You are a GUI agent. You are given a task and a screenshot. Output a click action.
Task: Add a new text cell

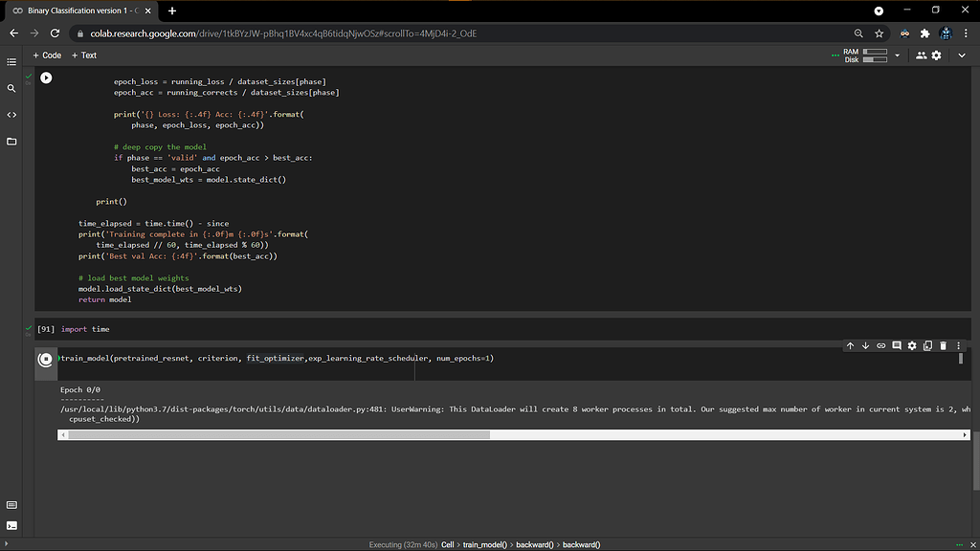point(84,55)
